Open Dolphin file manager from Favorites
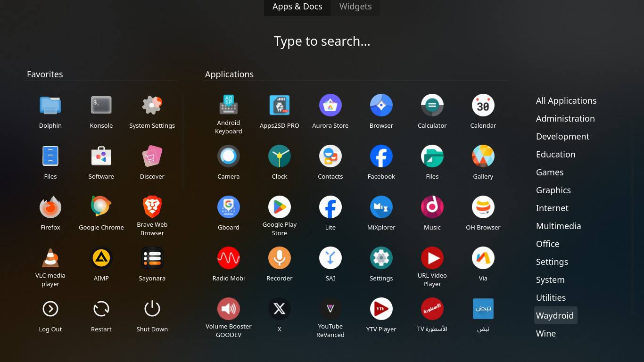The width and height of the screenshot is (644, 362). point(50,105)
